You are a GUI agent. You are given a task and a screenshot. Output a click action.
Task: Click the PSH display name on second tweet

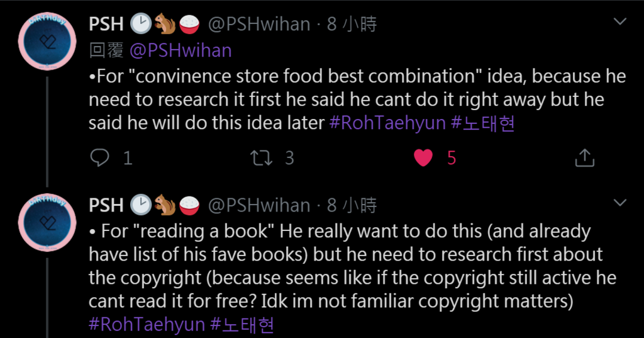106,206
